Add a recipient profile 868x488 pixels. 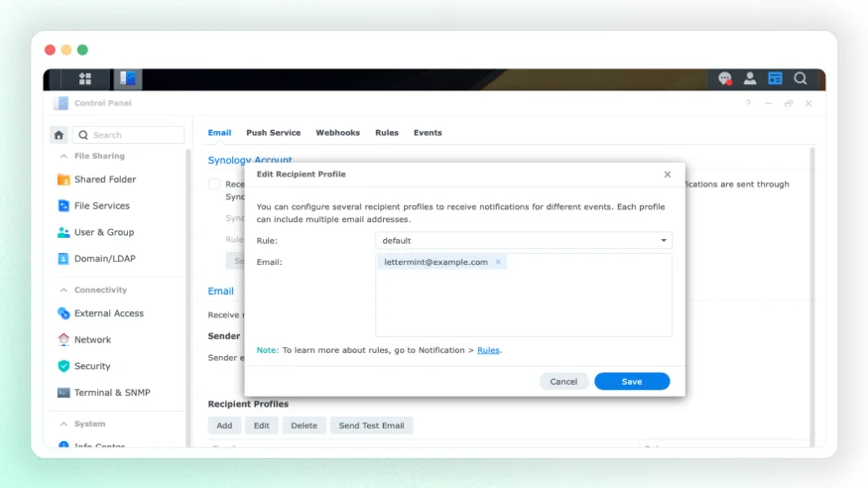click(x=224, y=426)
